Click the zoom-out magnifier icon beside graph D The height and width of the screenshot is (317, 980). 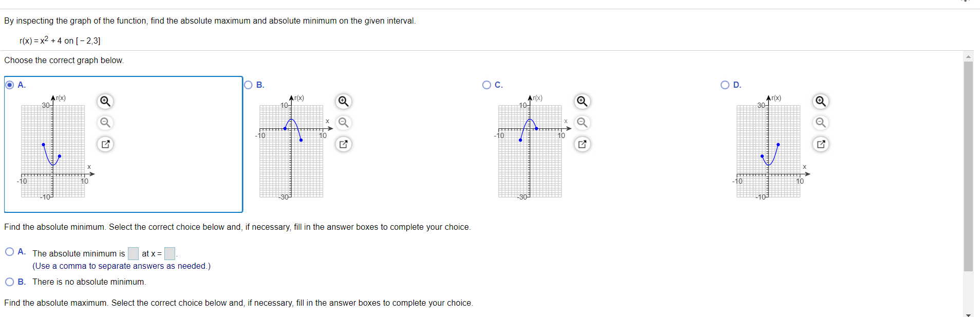point(820,123)
